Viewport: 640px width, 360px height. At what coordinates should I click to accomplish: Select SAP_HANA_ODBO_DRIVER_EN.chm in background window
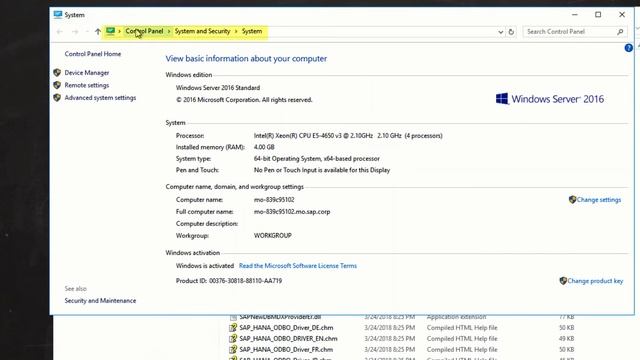tap(288, 338)
